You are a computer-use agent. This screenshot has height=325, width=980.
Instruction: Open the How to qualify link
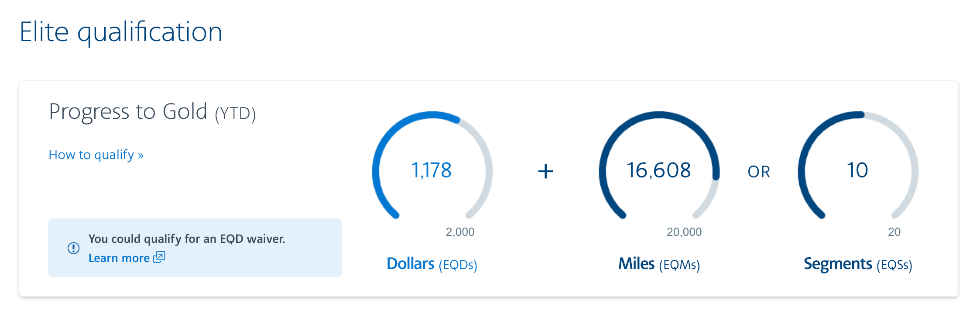pyautogui.click(x=96, y=155)
